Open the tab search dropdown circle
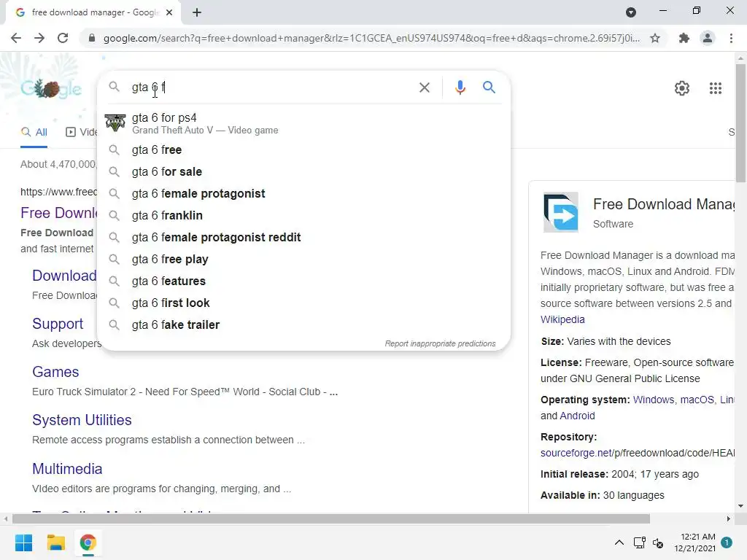This screenshot has height=560, width=747. click(631, 12)
